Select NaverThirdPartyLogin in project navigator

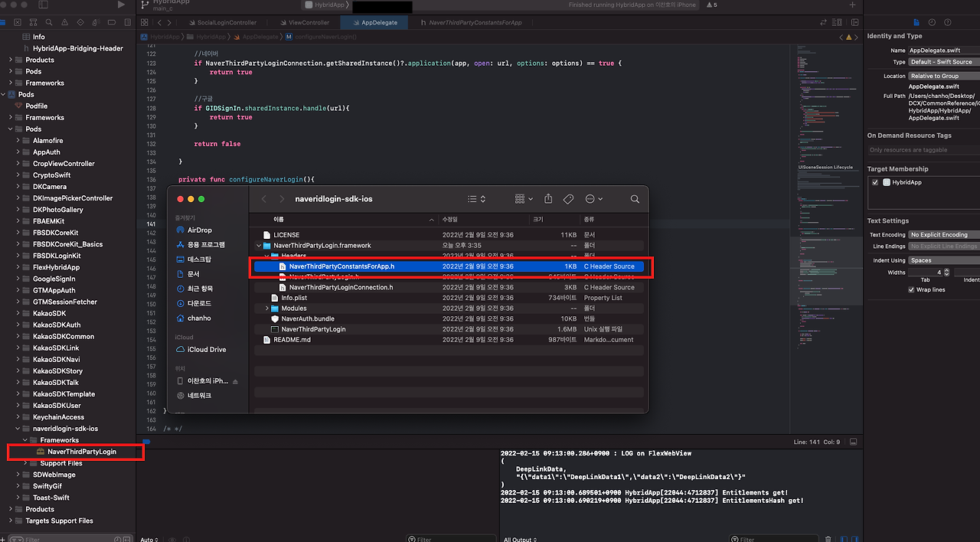[81, 452]
